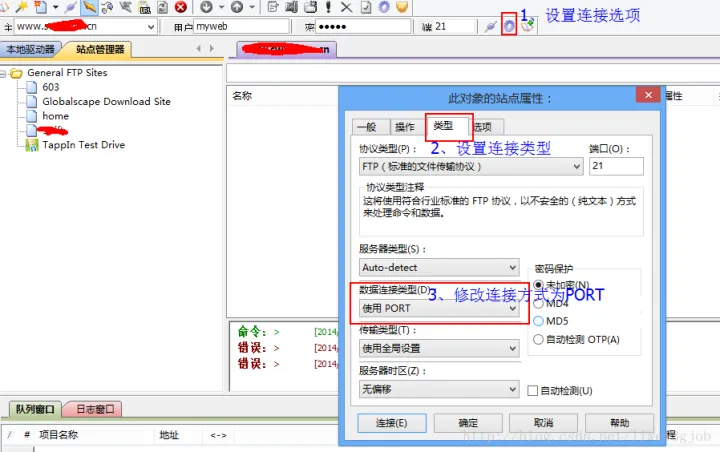Click the 连接(E) button
720x452 pixels.
tap(392, 423)
